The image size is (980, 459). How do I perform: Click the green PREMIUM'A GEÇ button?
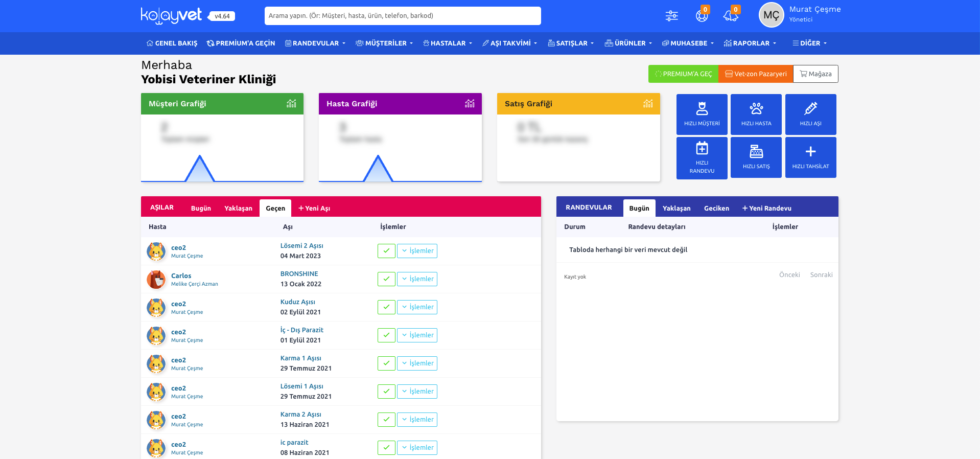683,74
